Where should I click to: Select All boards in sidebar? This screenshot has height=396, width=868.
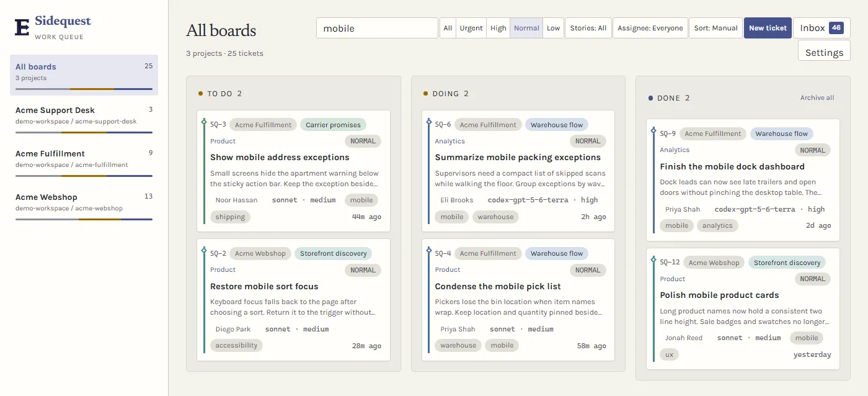coord(84,75)
